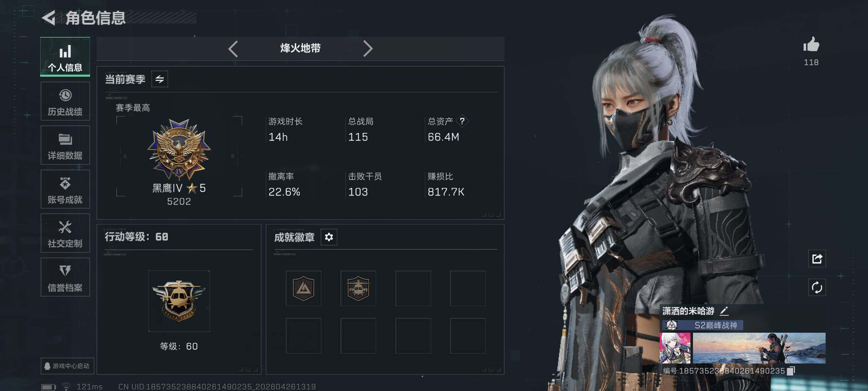
Task: Give a thumbs-up like to profile
Action: (811, 45)
